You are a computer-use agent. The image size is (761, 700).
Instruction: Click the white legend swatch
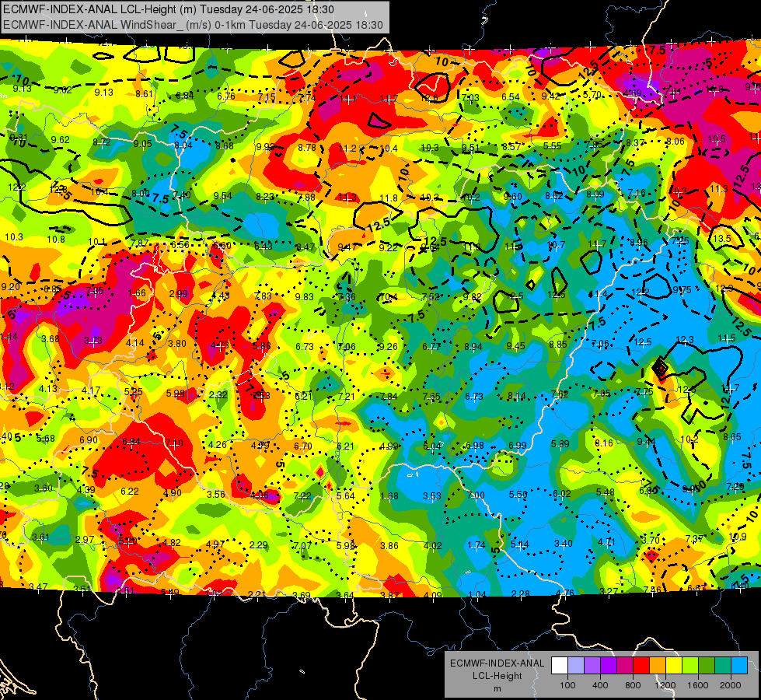point(560,666)
